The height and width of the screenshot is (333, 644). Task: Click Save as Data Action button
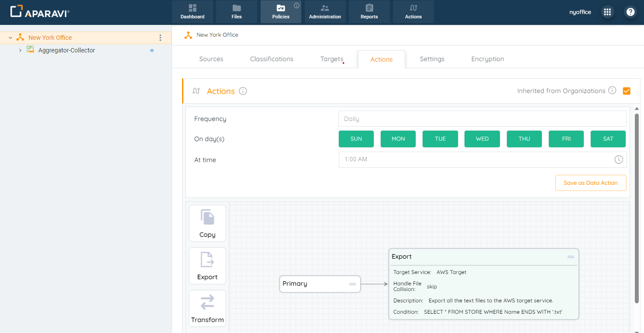tap(590, 183)
